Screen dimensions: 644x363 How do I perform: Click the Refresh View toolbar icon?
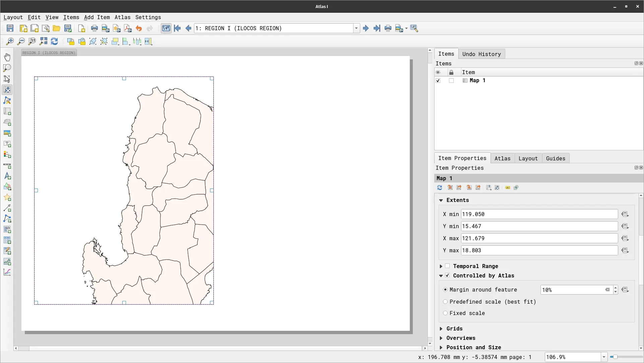coord(54,41)
